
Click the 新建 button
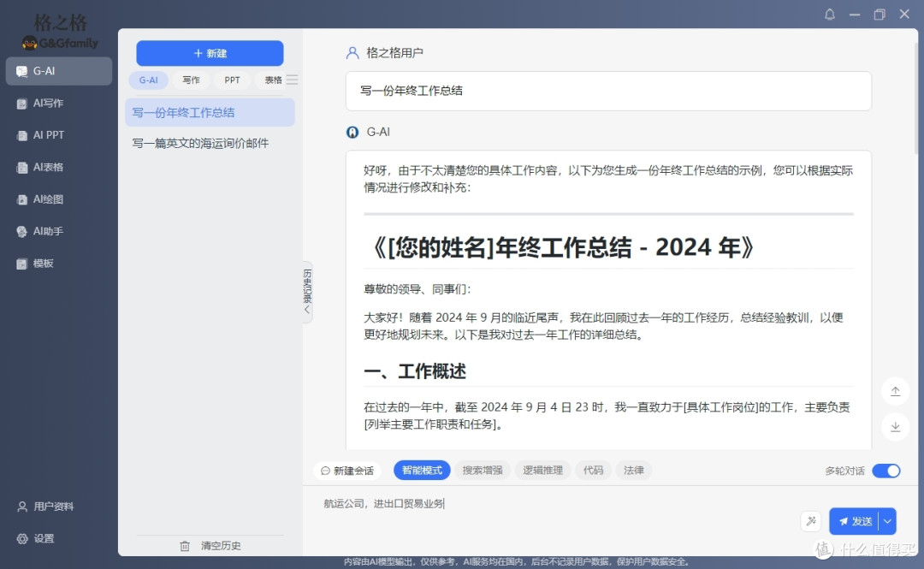click(210, 53)
